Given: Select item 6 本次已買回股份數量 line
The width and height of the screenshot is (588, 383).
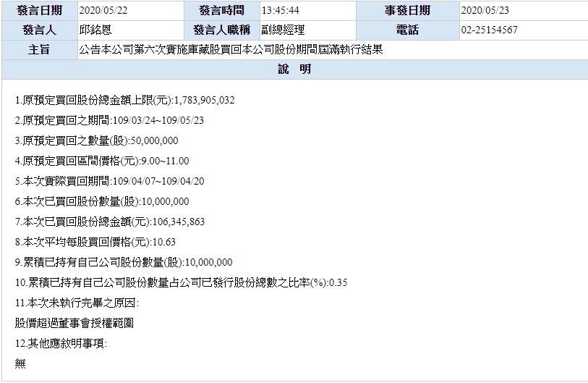Looking at the screenshot, I should [102, 202].
